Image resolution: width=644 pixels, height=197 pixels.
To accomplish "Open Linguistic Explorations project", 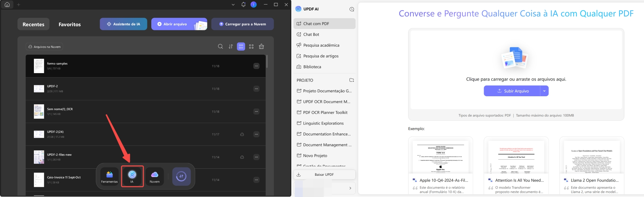I will [x=324, y=123].
